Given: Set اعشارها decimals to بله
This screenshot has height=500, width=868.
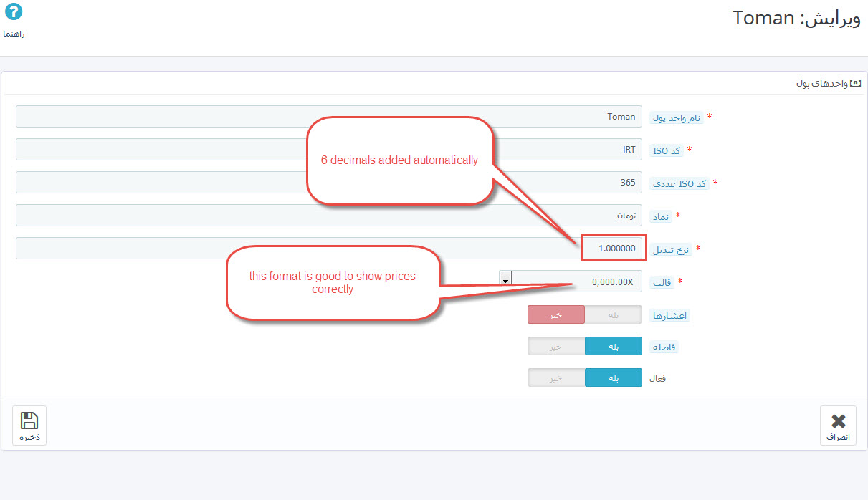Looking at the screenshot, I should 614,315.
